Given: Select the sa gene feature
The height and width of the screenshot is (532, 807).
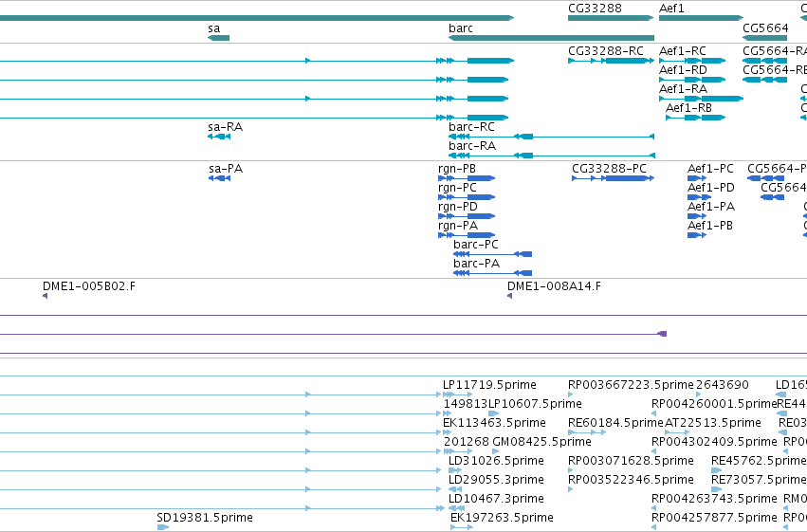Looking at the screenshot, I should coord(219,38).
